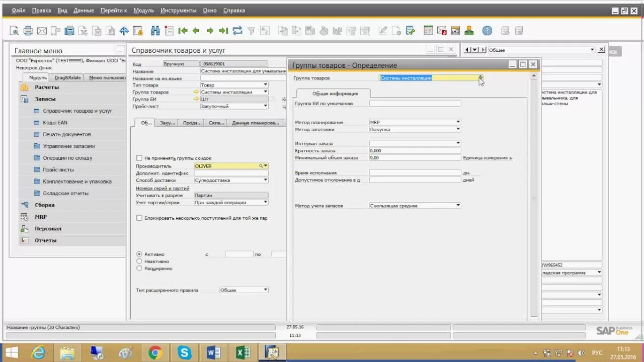The width and height of the screenshot is (644, 362).
Task: Click the Send Email envelope icon
Action: point(42,31)
